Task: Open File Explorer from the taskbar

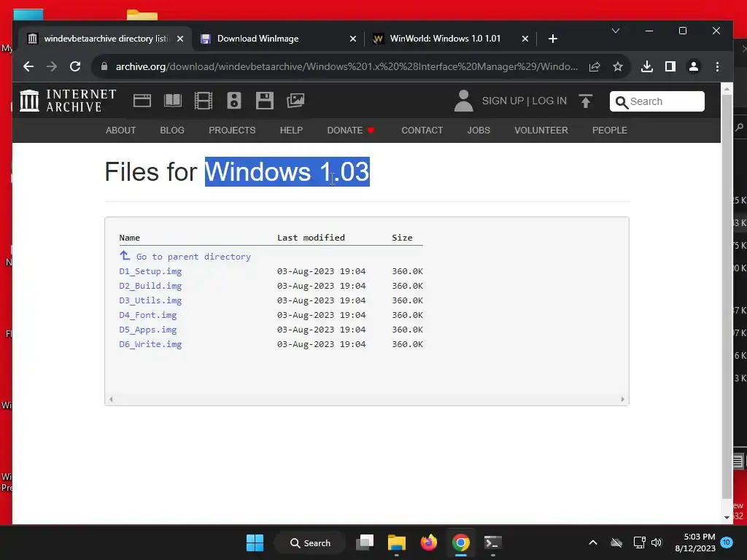Action: pyautogui.click(x=396, y=542)
